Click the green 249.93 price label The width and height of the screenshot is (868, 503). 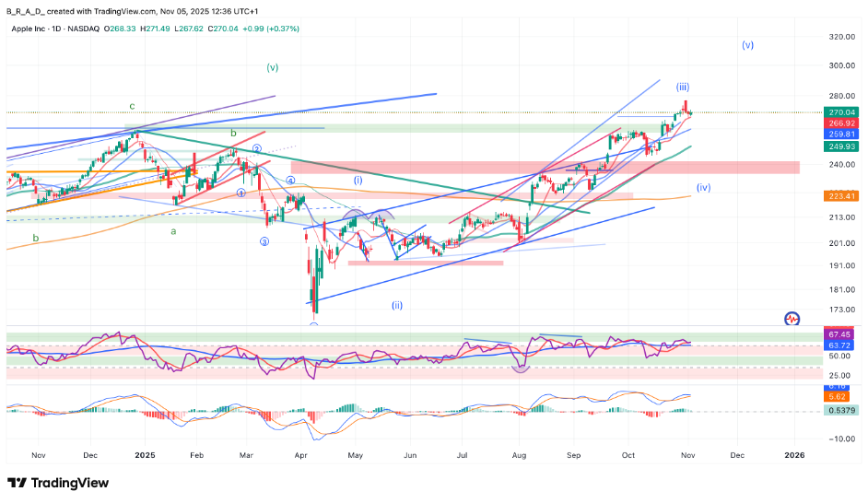click(x=841, y=146)
